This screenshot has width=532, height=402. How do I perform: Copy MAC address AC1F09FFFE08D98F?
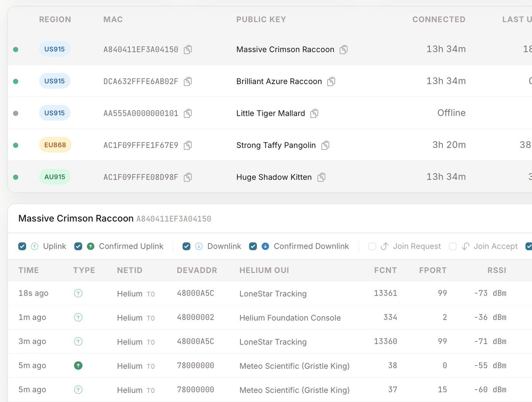[188, 177]
